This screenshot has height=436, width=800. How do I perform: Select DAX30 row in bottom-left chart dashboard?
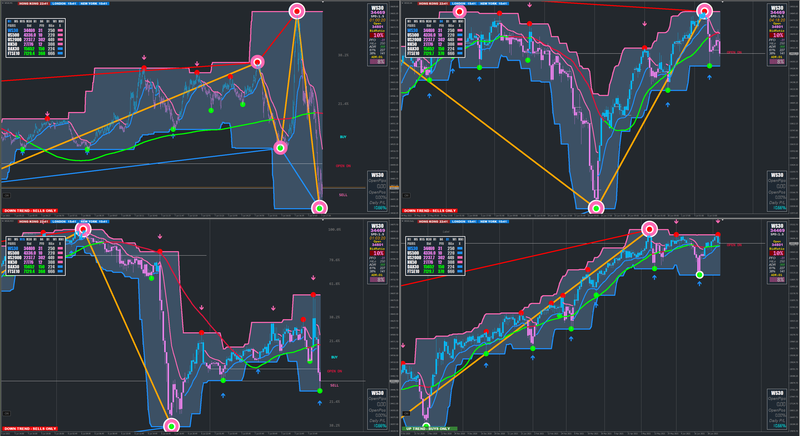click(x=35, y=267)
